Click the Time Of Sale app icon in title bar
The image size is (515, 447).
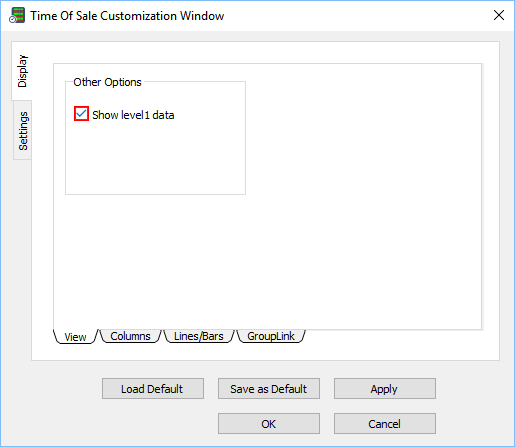pyautogui.click(x=17, y=15)
